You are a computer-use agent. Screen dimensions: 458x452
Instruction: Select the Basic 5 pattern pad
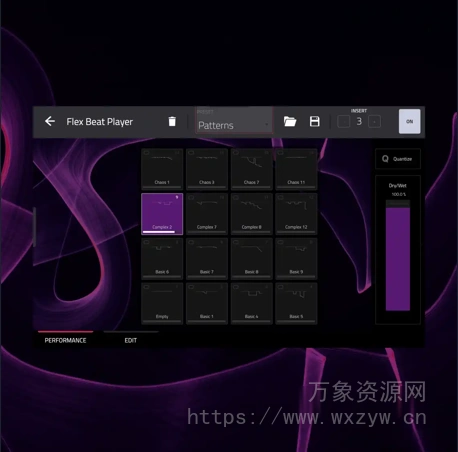296,303
